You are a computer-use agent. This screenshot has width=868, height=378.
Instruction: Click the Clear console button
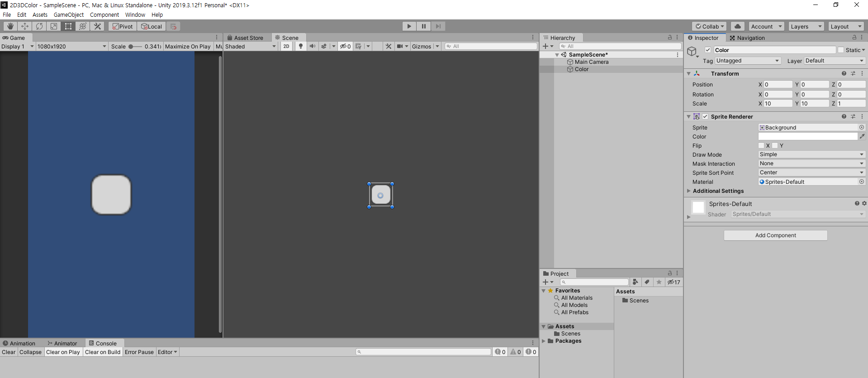click(x=9, y=352)
